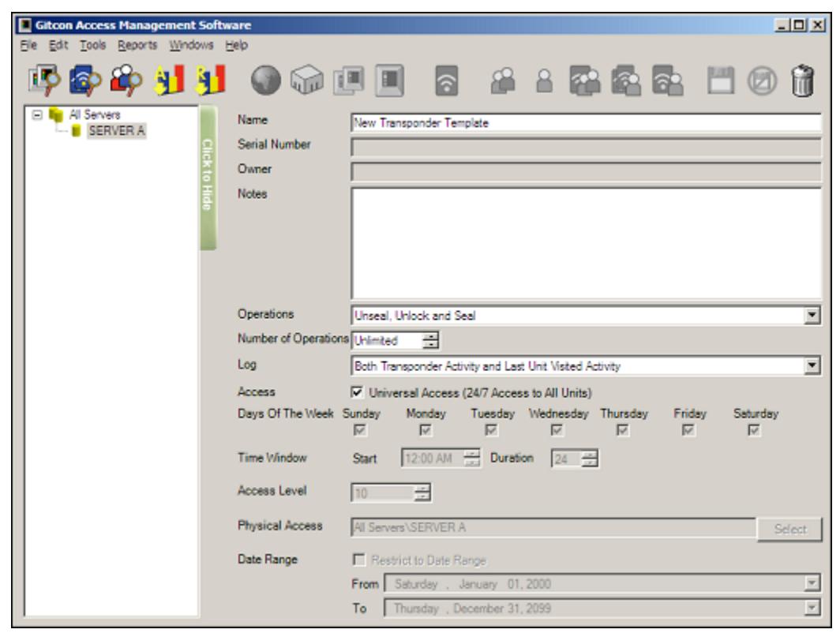Toggle the Wednesday checkbox

point(557,430)
